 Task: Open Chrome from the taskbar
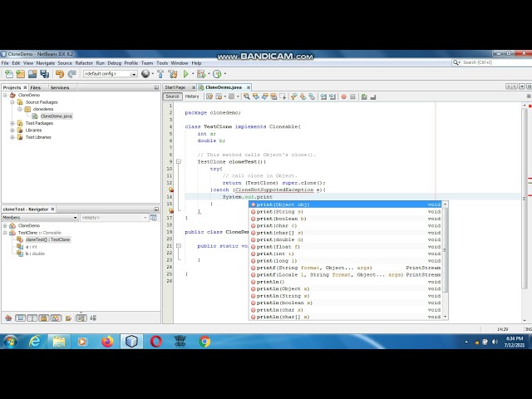pyautogui.click(x=204, y=342)
